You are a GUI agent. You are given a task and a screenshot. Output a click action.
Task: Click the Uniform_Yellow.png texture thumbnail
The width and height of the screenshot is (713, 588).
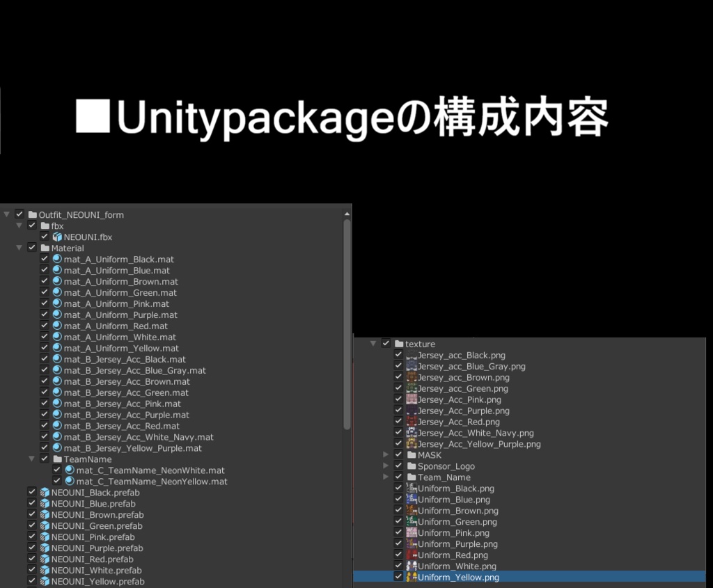click(412, 577)
